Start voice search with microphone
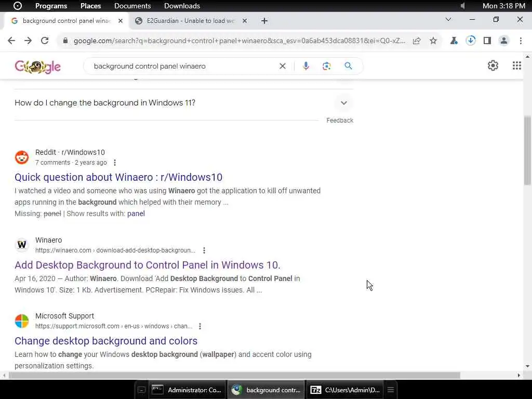This screenshot has height=399, width=532. coord(305,66)
